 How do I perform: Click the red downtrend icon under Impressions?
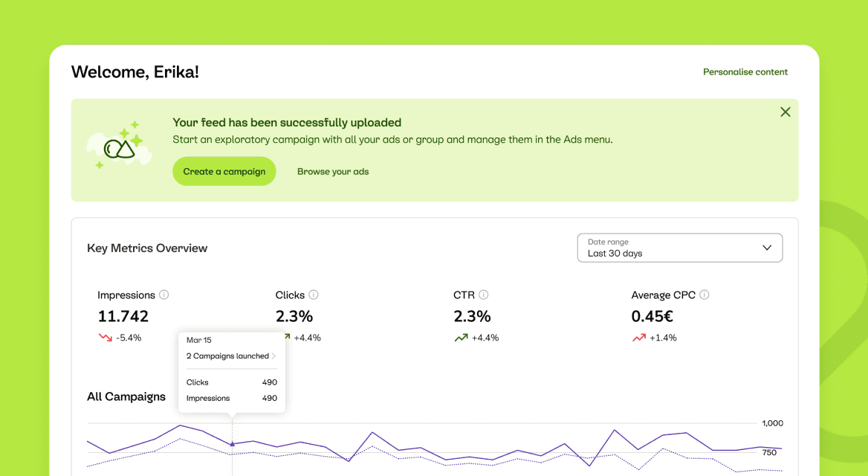click(106, 338)
